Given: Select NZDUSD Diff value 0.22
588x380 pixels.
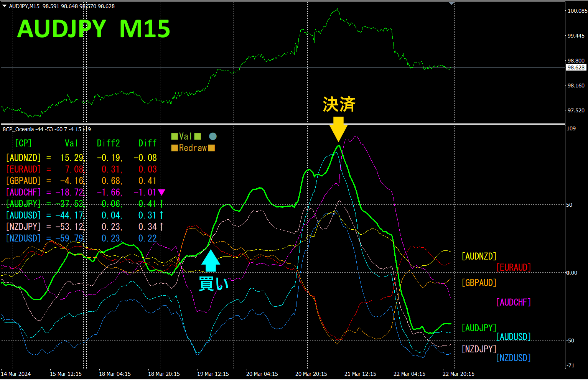Looking at the screenshot, I should [148, 238].
